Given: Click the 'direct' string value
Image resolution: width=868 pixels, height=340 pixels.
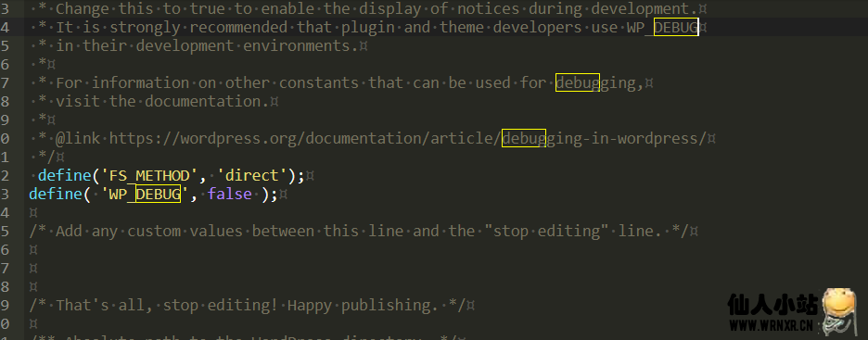Looking at the screenshot, I should click(x=252, y=176).
